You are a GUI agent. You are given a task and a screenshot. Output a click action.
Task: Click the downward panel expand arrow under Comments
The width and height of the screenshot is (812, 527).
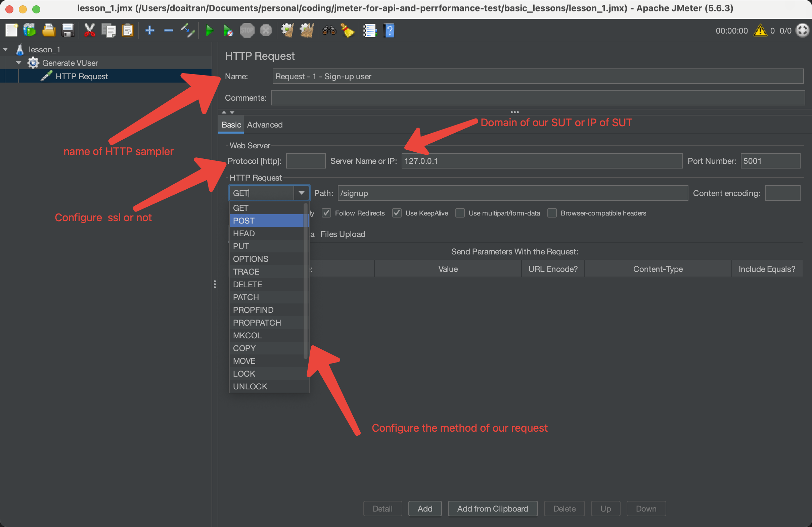point(232,112)
